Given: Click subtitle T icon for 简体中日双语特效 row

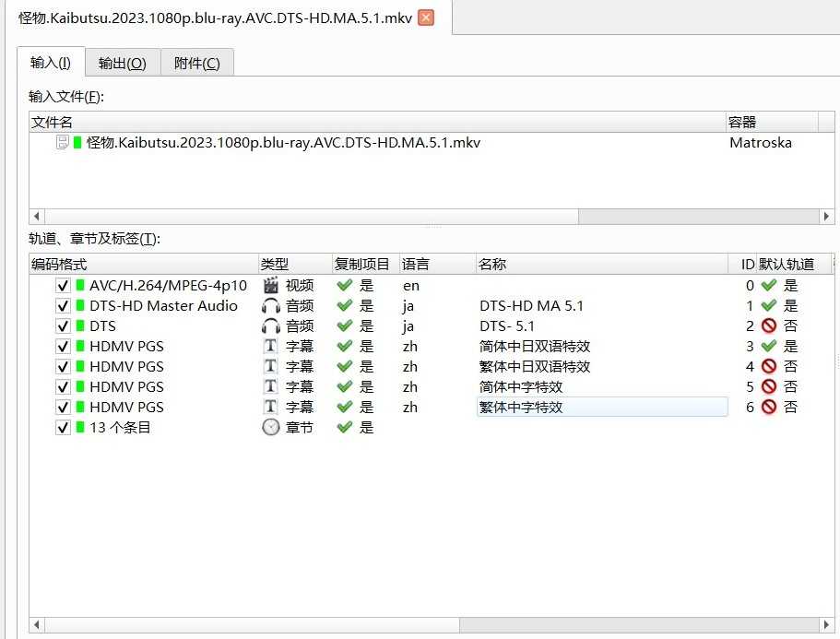Looking at the screenshot, I should pyautogui.click(x=271, y=346).
